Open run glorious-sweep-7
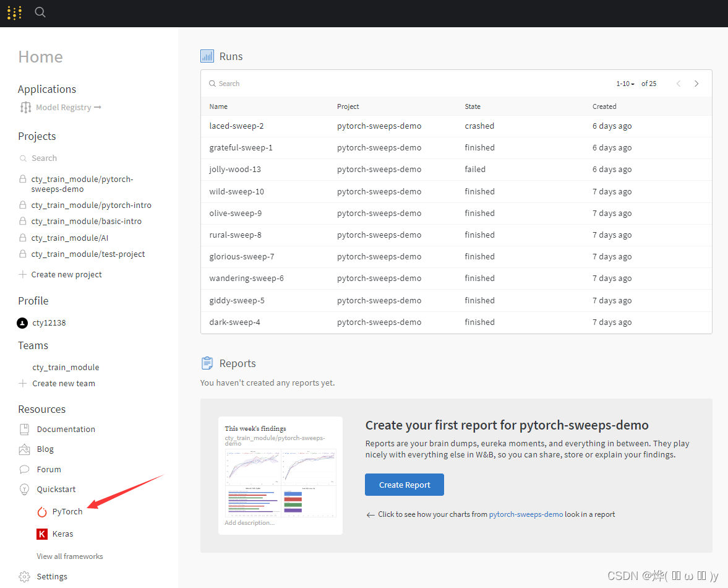728x588 pixels. (x=242, y=257)
